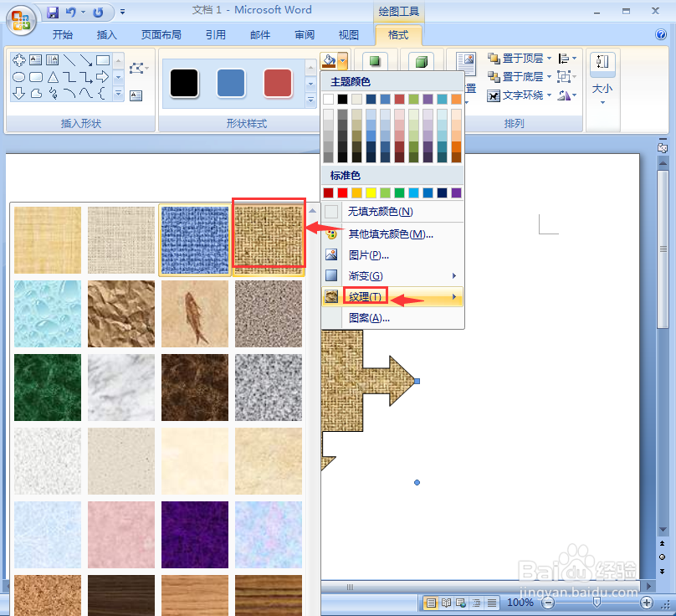Switch to full screen reading view
Screen dimensions: 676x616
446,603
